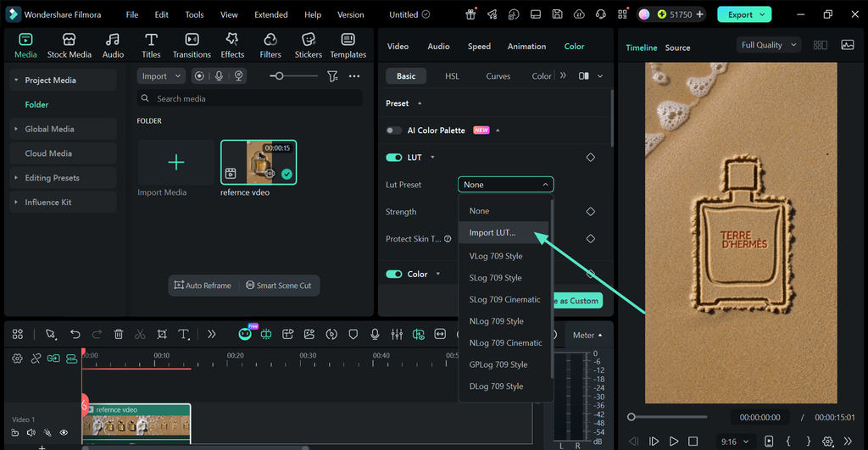Expand more timeline tools with double chevron
Screen dimensions: 868x450
211,334
